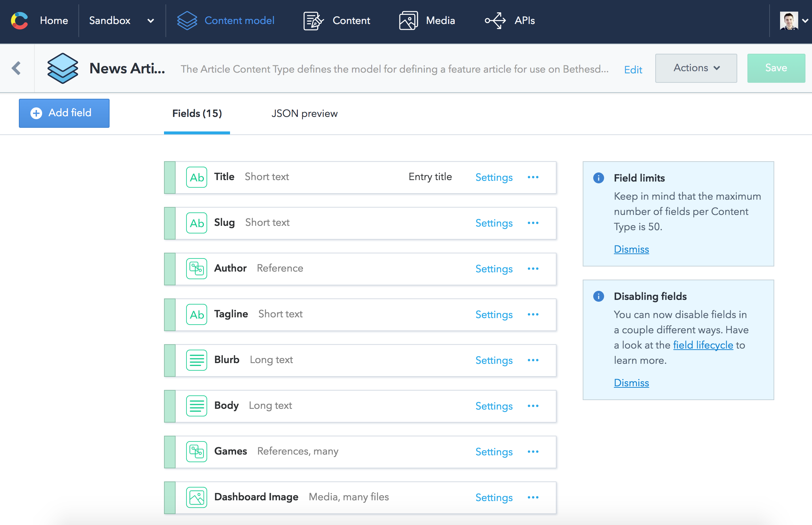Image resolution: width=812 pixels, height=525 pixels.
Task: Open the three-dot menu for the Title field
Action: point(533,177)
